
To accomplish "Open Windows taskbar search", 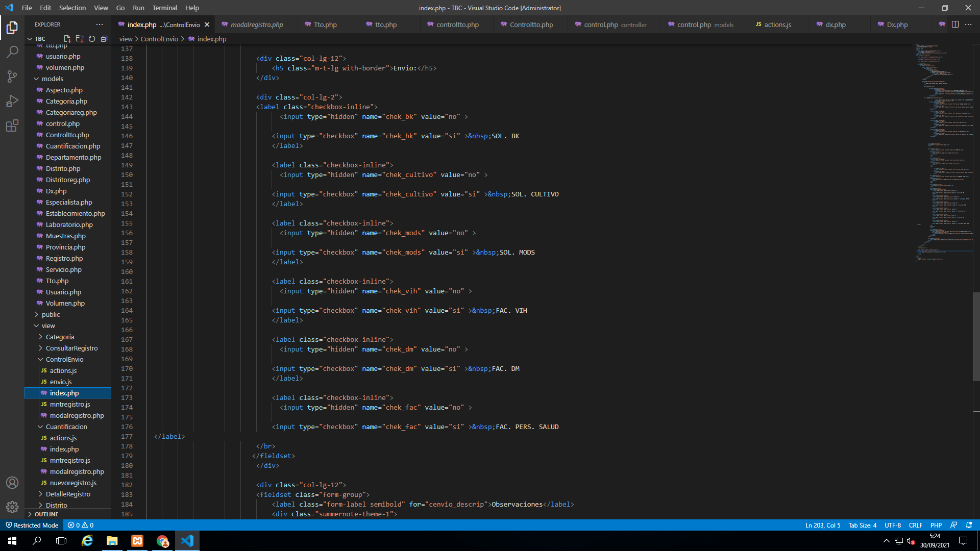I will click(x=37, y=541).
